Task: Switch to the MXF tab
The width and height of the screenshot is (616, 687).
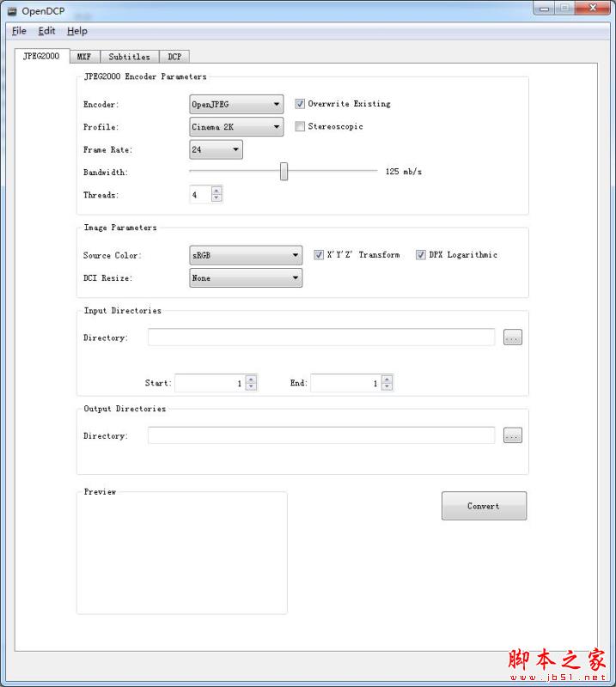Action: [x=84, y=57]
